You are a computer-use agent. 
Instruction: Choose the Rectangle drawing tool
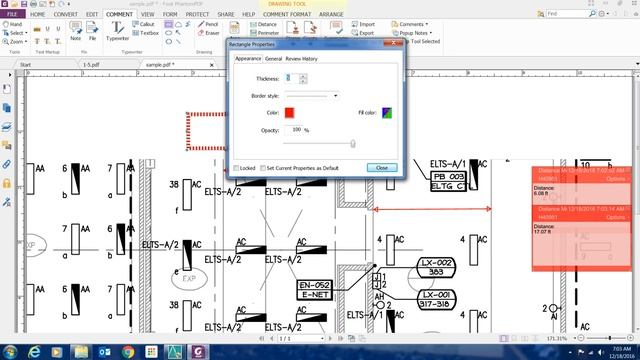169,24
